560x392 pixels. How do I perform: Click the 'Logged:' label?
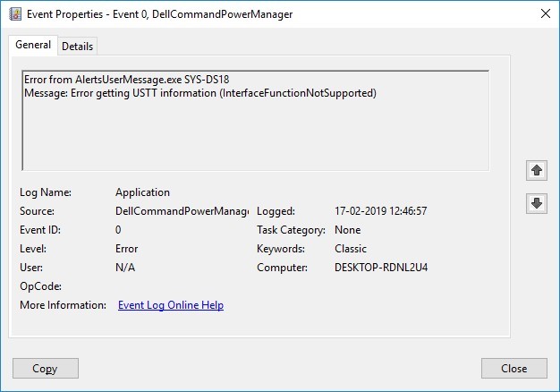[x=276, y=211]
